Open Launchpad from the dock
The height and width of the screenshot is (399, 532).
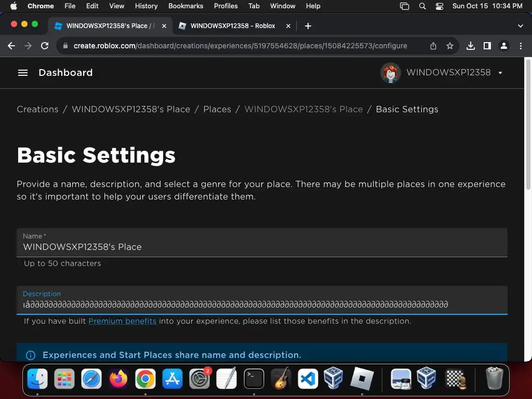point(64,379)
